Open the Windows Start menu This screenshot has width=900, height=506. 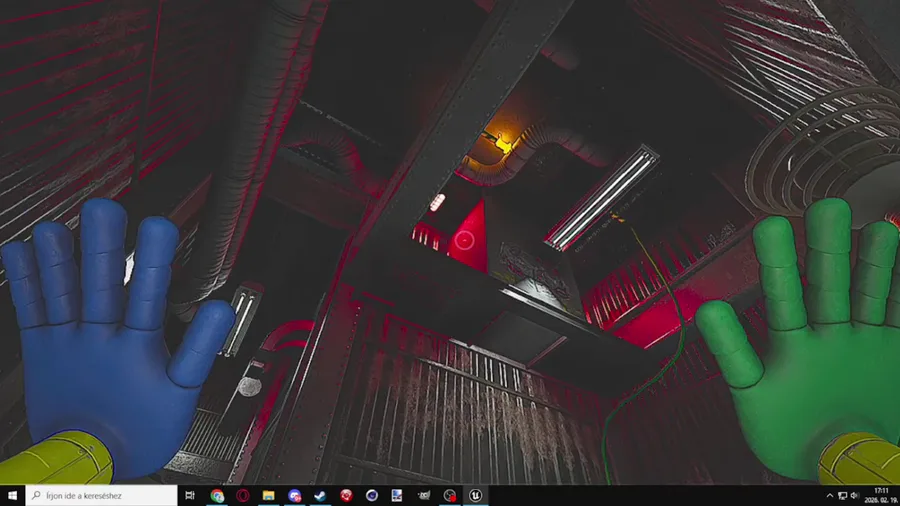point(12,495)
